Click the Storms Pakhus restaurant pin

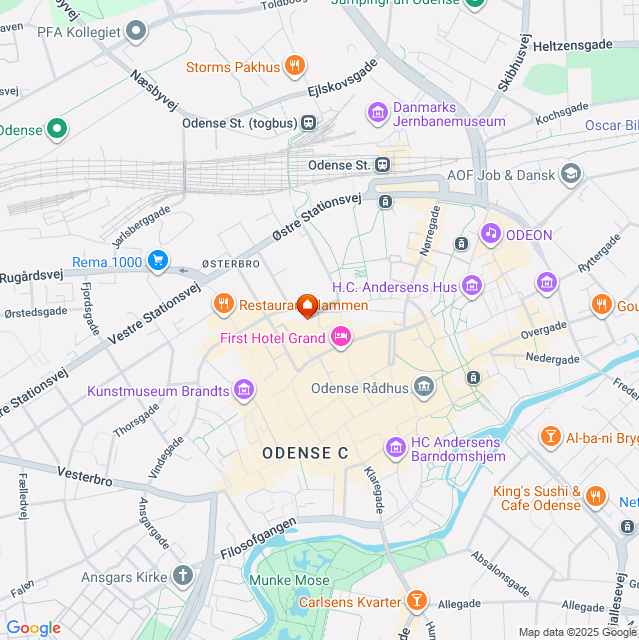[295, 66]
